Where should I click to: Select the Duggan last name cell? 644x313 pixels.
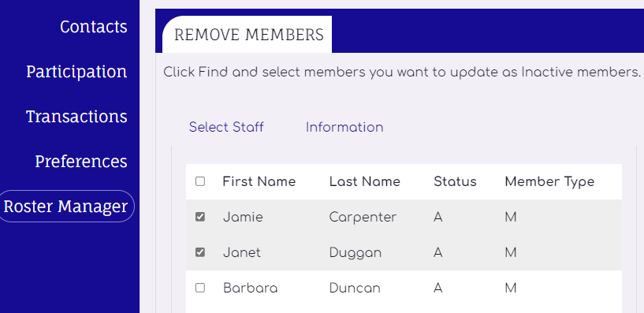[x=356, y=252]
